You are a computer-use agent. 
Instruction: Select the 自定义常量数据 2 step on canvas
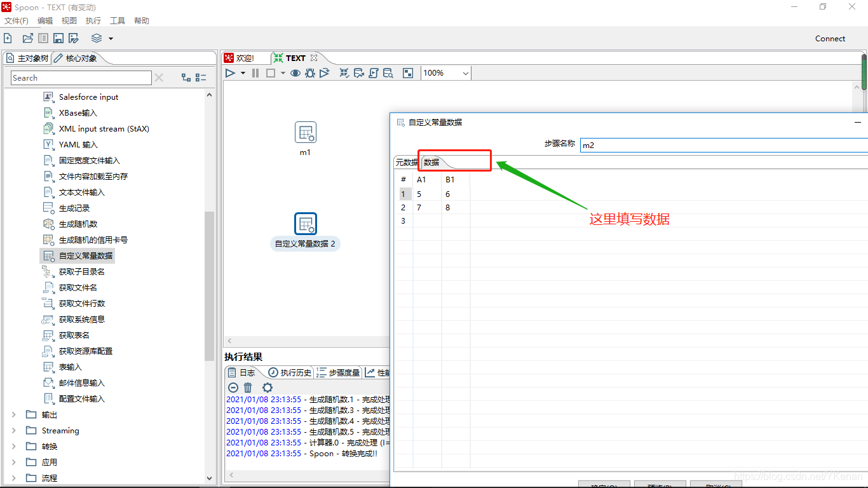[x=306, y=224]
